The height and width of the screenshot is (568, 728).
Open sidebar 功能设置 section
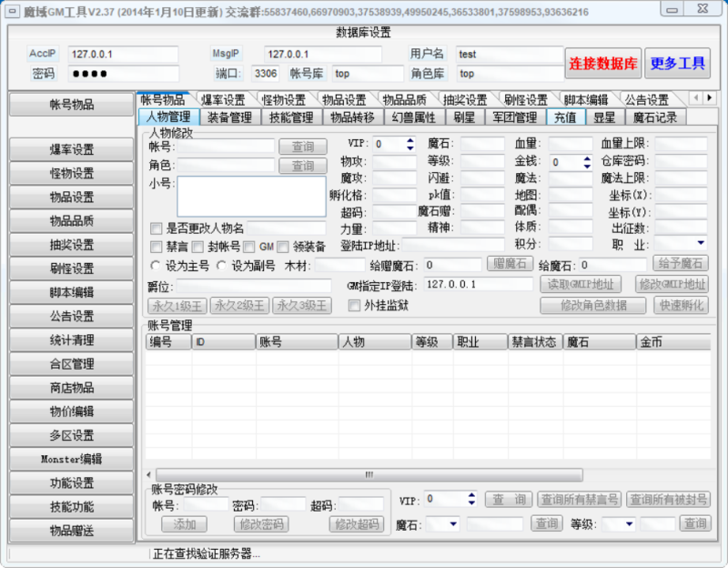tap(72, 483)
